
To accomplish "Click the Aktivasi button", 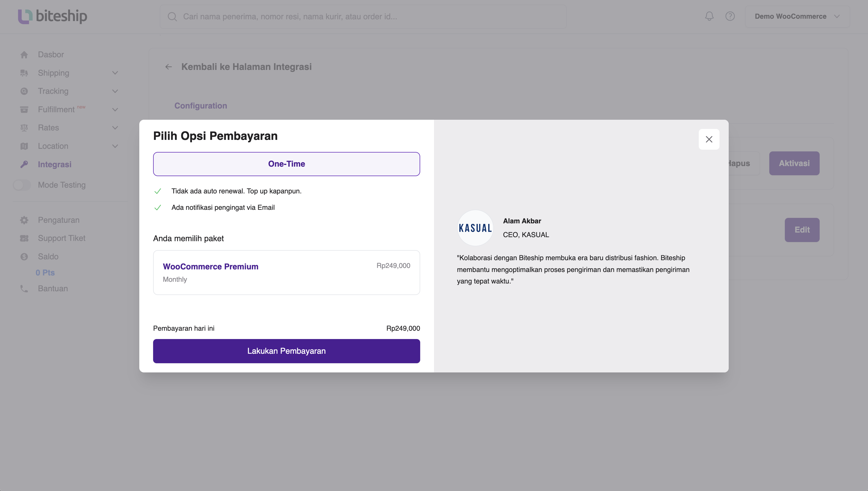I will [x=794, y=163].
